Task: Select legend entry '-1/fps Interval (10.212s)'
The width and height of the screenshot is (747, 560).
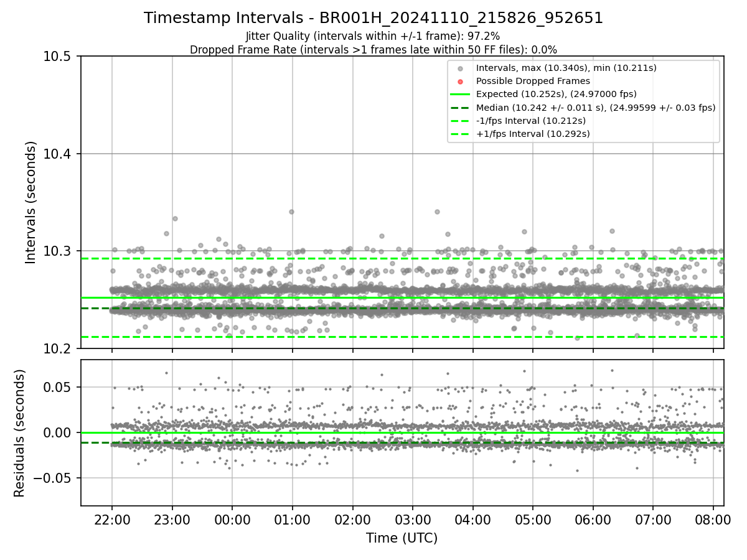Action: click(531, 120)
